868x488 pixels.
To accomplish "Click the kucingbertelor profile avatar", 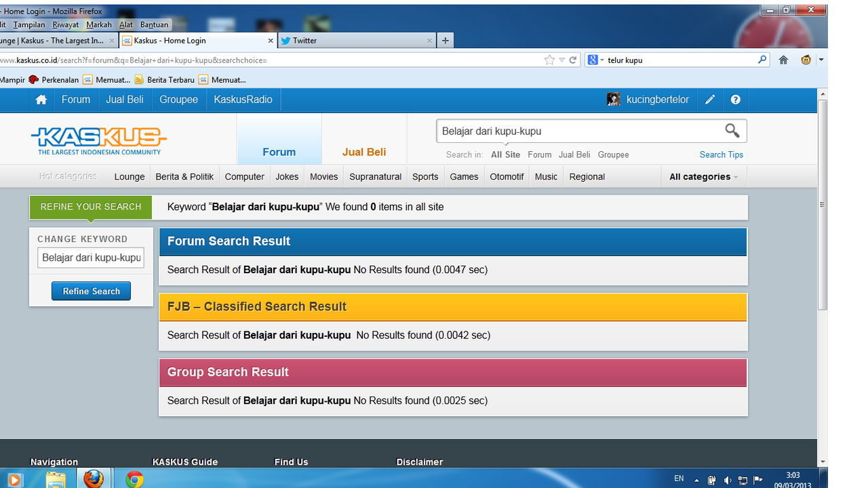I will click(x=614, y=100).
